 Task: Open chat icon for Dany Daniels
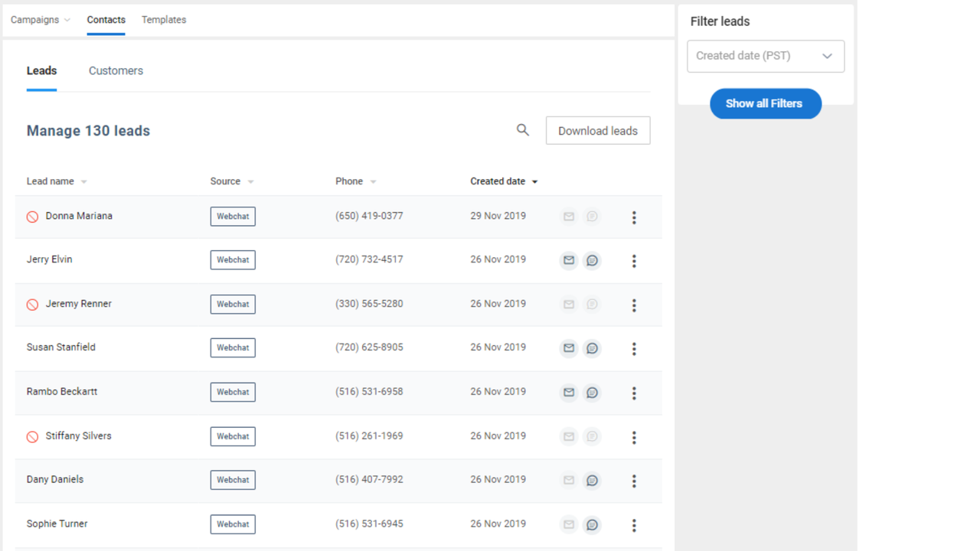[592, 481]
